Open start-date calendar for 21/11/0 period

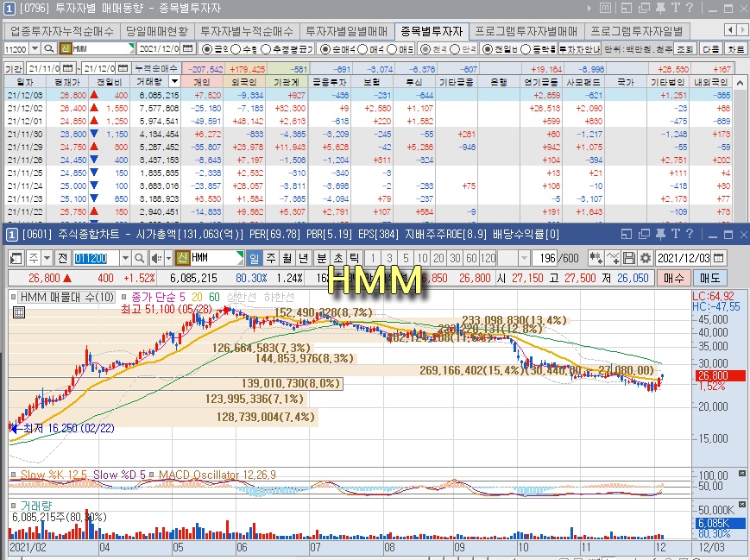pyautogui.click(x=68, y=68)
